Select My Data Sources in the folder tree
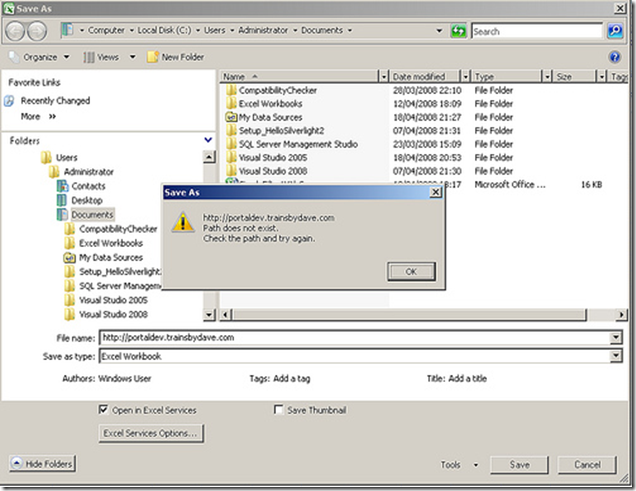Screen dimensions: 636x491 (x=111, y=257)
